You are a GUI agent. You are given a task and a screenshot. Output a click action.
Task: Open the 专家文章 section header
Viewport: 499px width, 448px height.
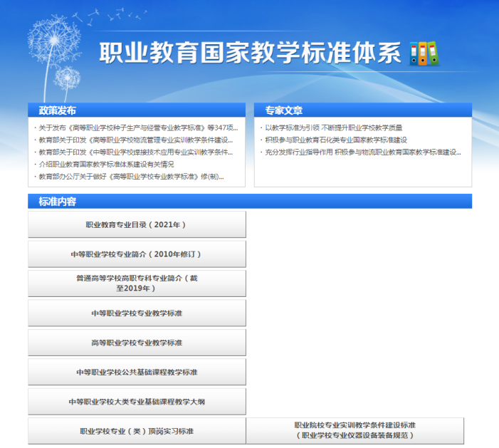pyautogui.click(x=284, y=110)
